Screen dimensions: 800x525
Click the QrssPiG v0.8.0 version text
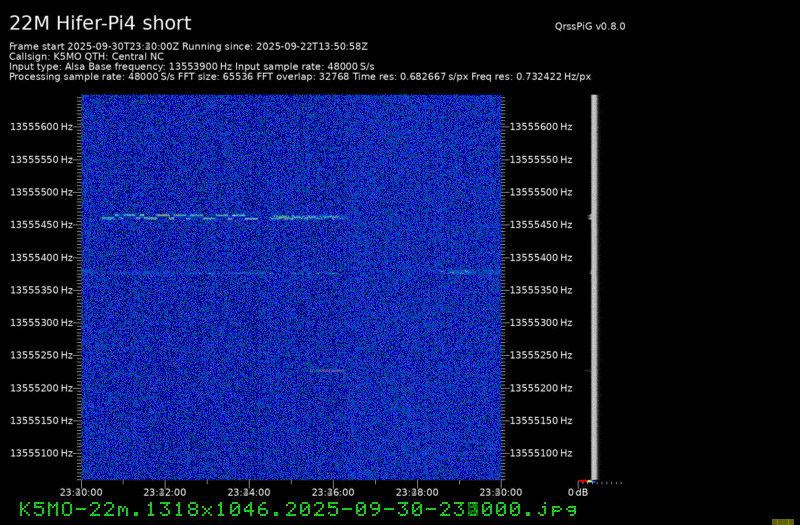point(590,27)
